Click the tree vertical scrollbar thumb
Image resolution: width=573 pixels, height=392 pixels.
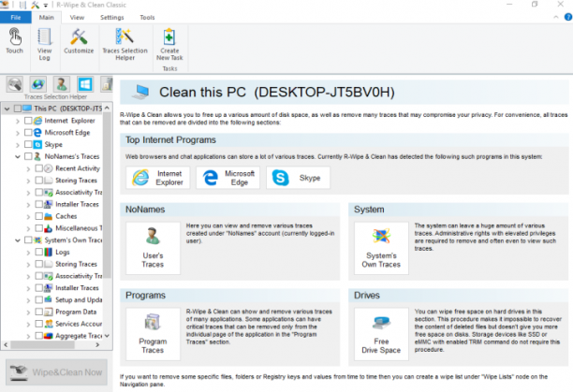107,196
